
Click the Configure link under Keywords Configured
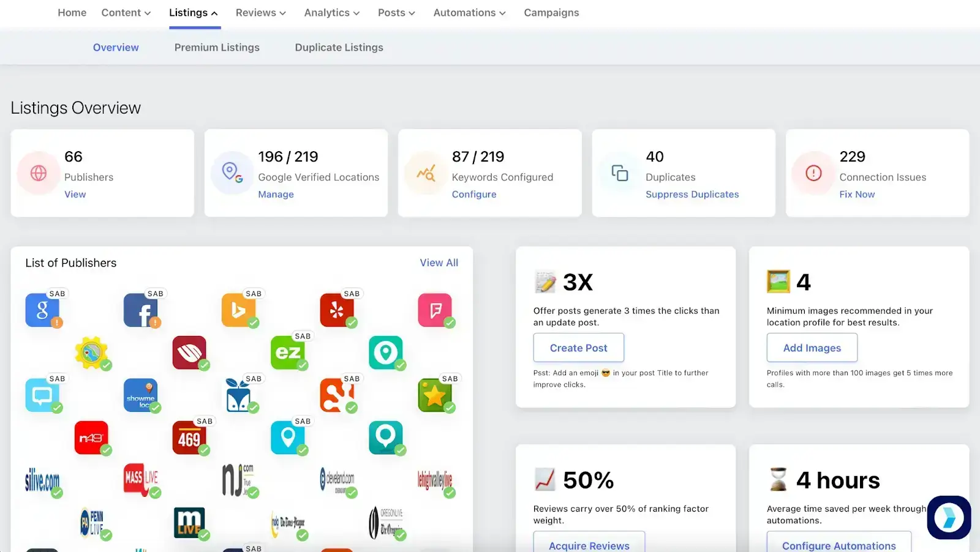[x=474, y=195]
